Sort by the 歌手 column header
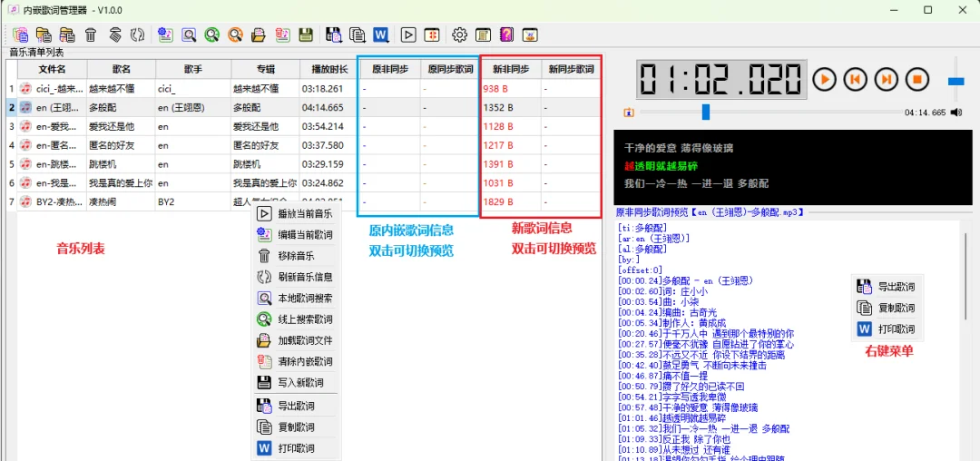The height and width of the screenshot is (461, 980). click(193, 69)
